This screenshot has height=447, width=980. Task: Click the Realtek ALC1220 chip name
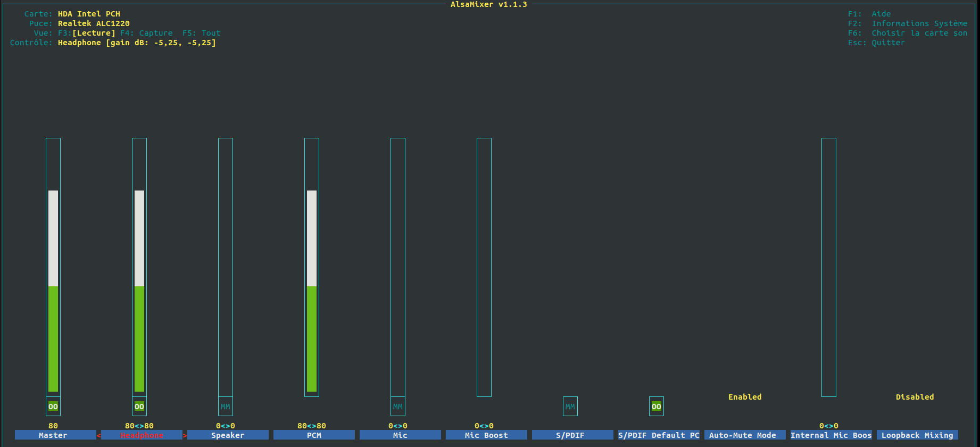click(94, 23)
